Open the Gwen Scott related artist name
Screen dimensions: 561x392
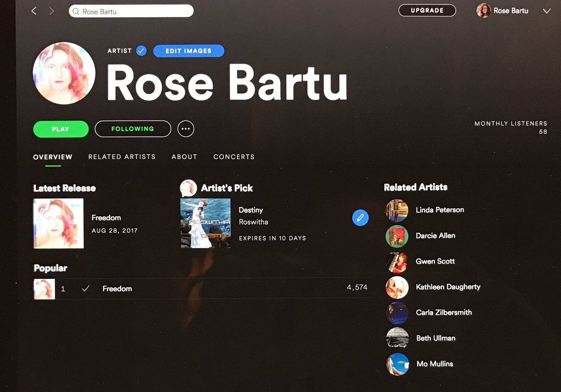pos(435,262)
